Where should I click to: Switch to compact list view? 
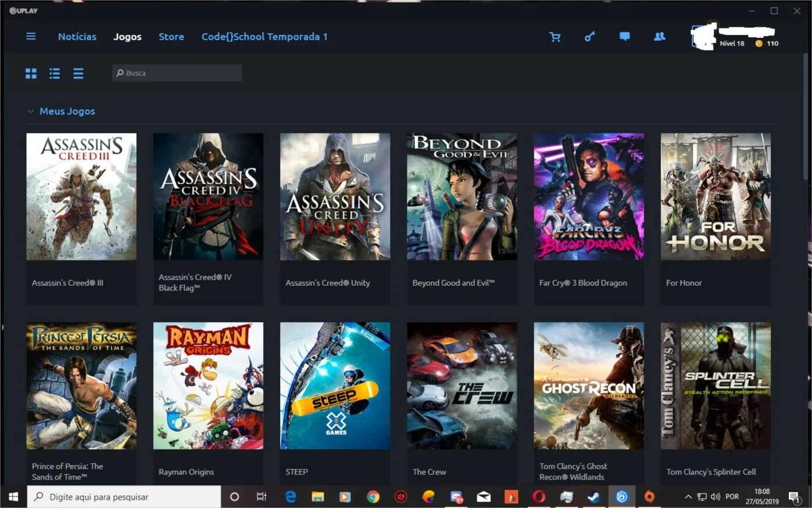[x=78, y=73]
